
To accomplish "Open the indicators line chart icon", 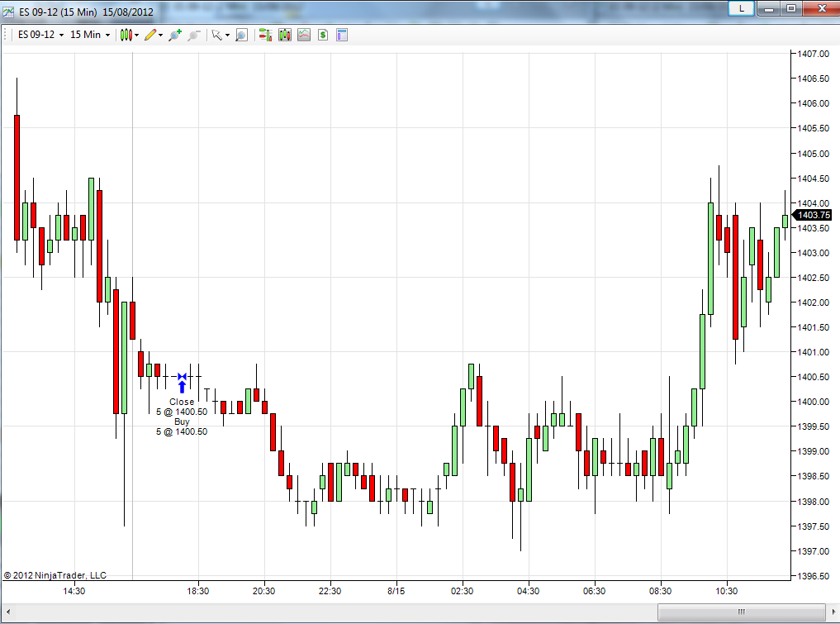I will [304, 36].
